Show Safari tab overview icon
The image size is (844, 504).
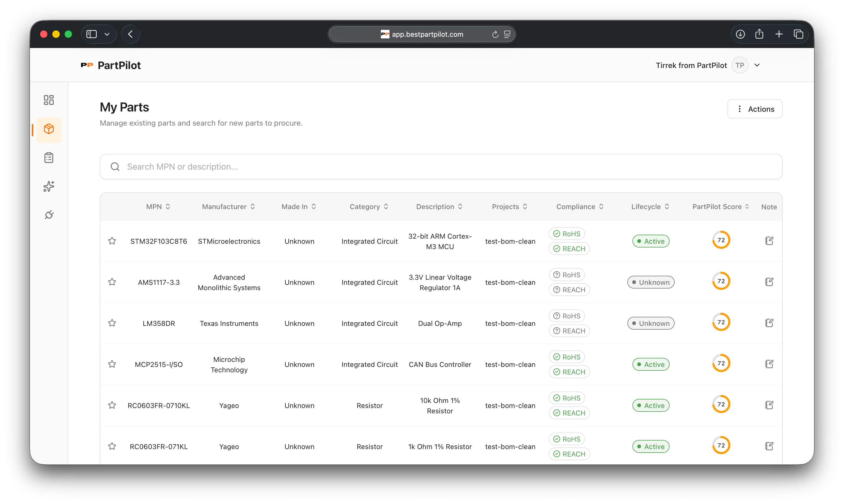click(x=798, y=34)
